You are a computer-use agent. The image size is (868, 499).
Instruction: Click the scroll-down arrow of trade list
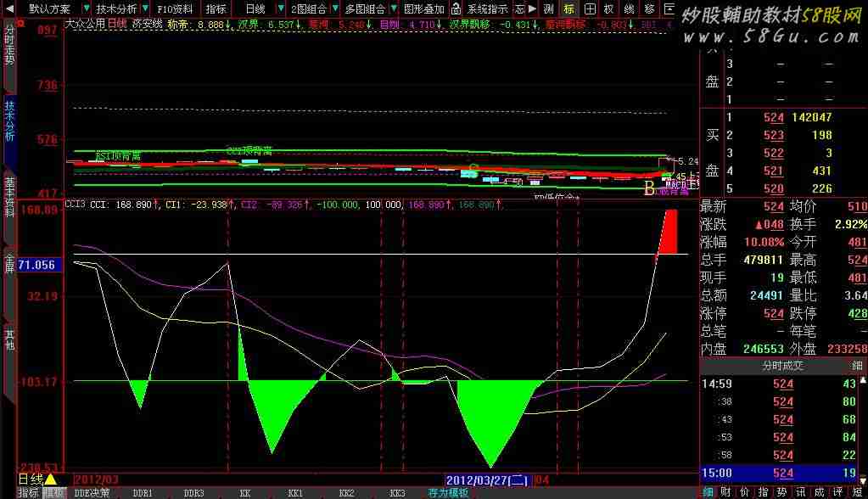coord(862,480)
